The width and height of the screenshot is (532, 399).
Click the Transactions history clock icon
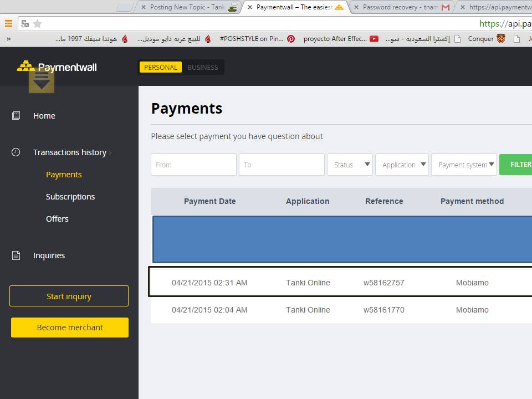click(x=16, y=152)
